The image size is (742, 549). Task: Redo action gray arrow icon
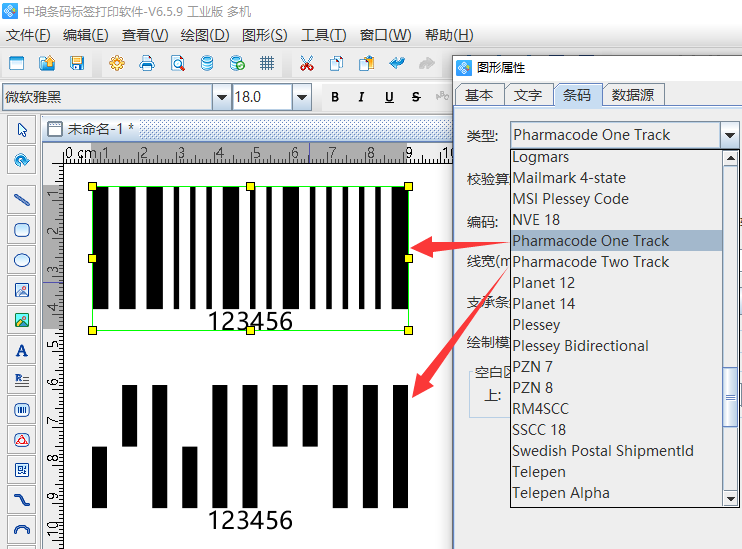pyautogui.click(x=427, y=63)
